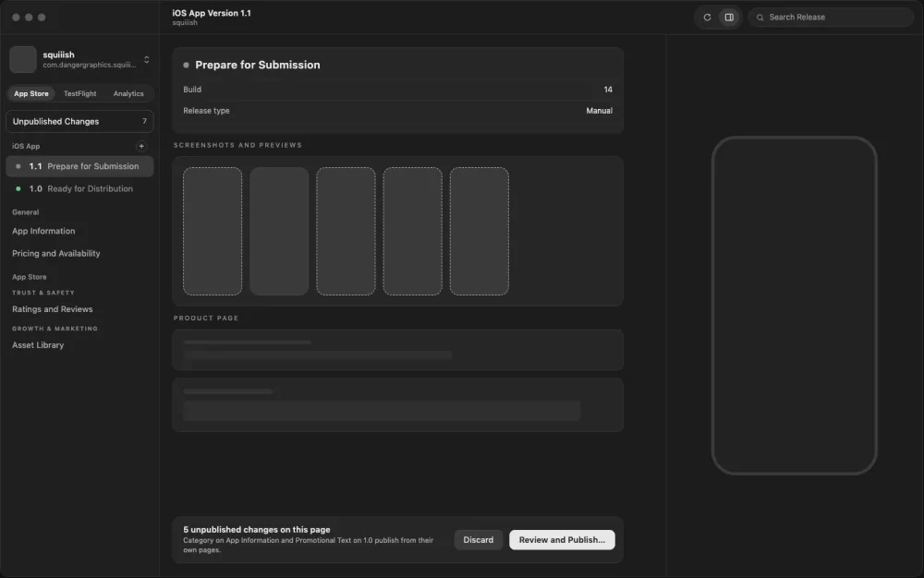The width and height of the screenshot is (924, 578).
Task: Click the macOS zoom window button
Action: (x=42, y=17)
